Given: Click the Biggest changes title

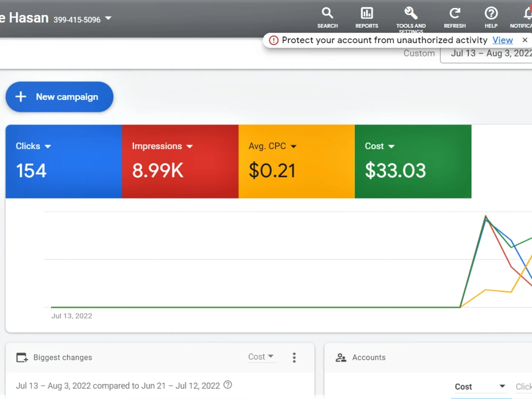Looking at the screenshot, I should [63, 358].
